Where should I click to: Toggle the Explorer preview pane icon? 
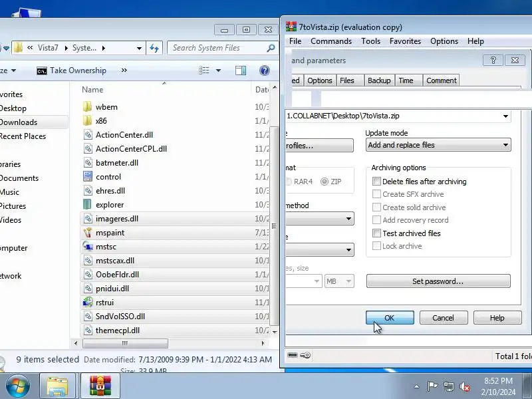[241, 70]
